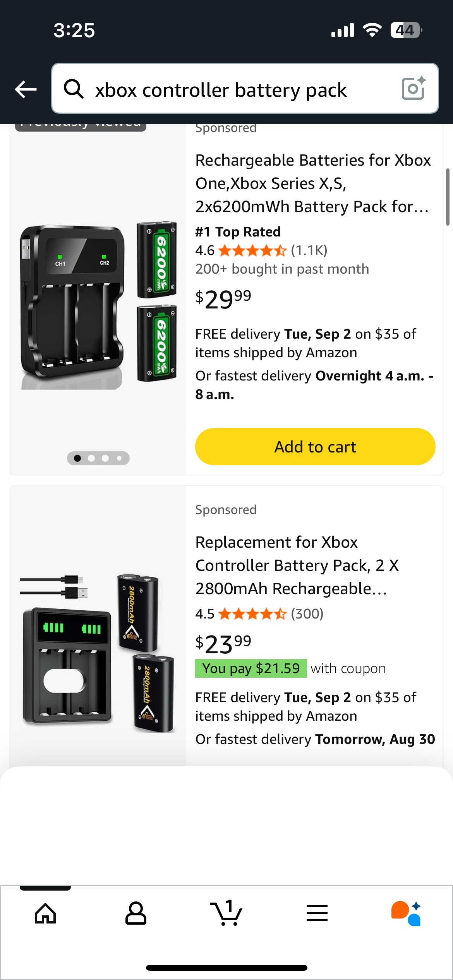Open the account profile tab
The image size is (453, 980).
[x=136, y=913]
